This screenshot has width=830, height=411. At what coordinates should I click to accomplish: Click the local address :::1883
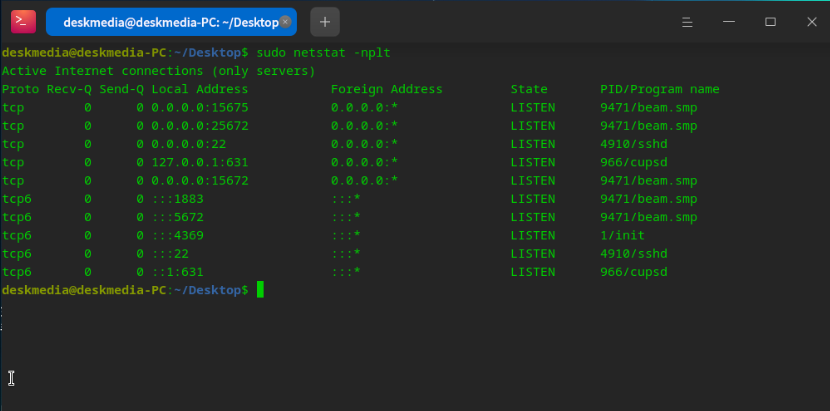(177, 199)
